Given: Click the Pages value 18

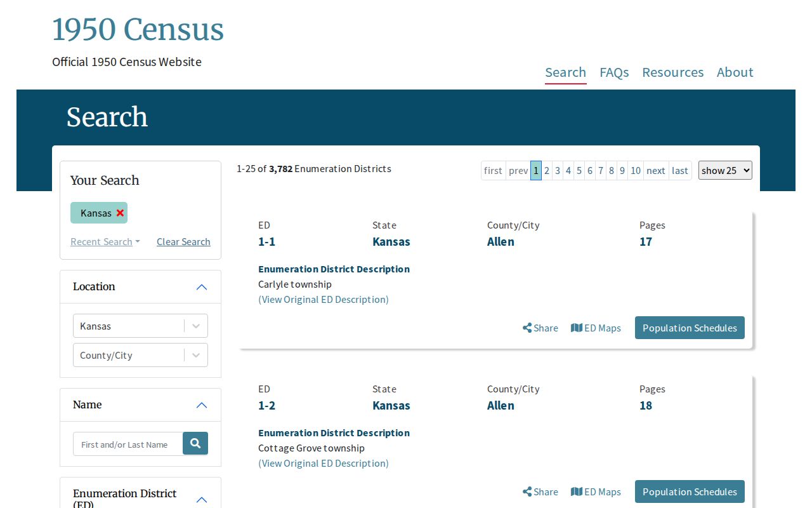Looking at the screenshot, I should pyautogui.click(x=646, y=405).
